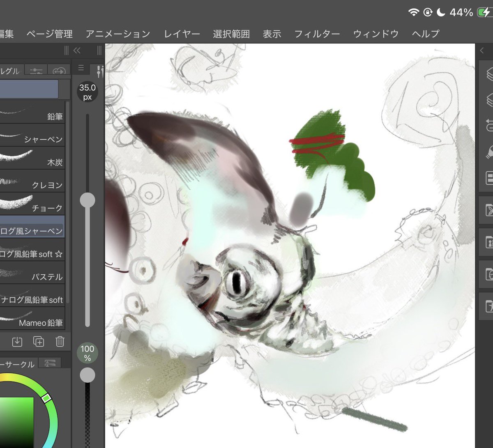Viewport: 493px width, 448px height.
Task: Switch to the cloud sync arrow tab
Action: point(59,70)
